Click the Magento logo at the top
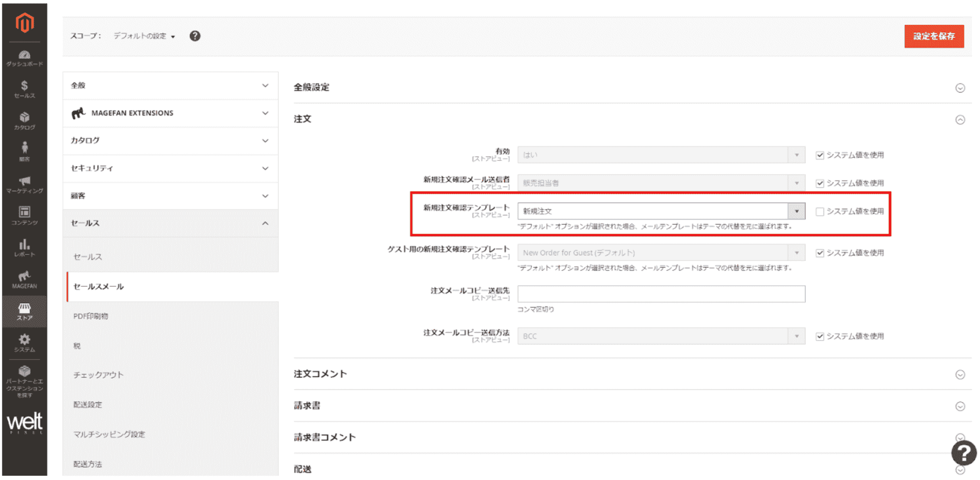 (x=24, y=23)
